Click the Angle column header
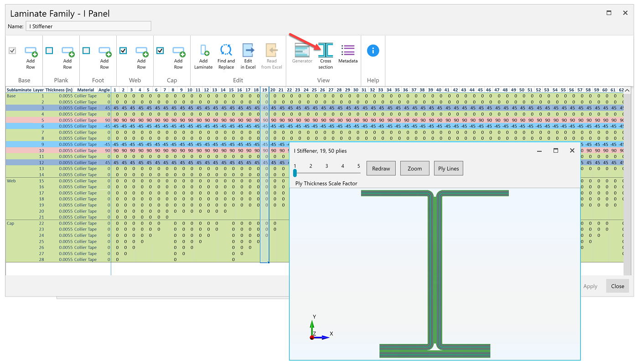Viewport: 637px width, 364px height. click(104, 90)
